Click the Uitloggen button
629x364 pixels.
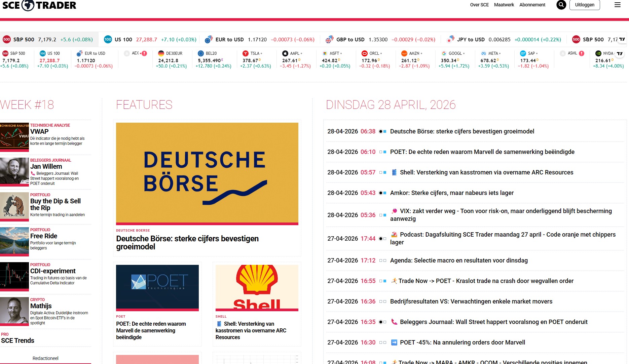coord(585,5)
